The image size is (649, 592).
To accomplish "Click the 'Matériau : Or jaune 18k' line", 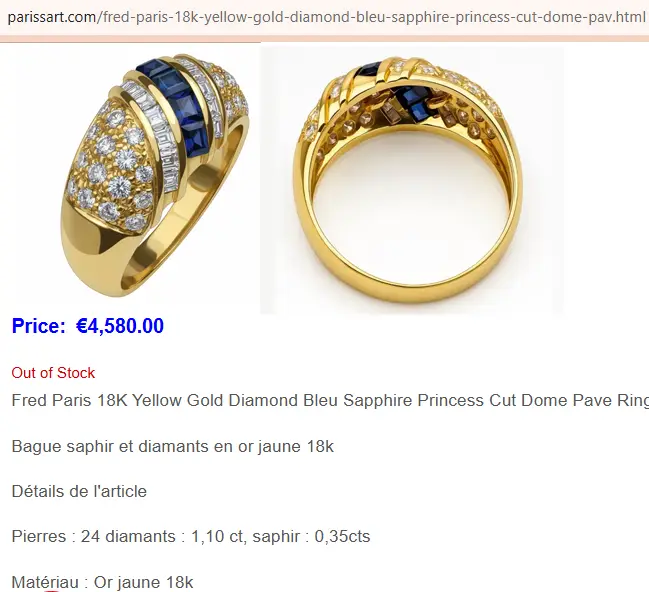I will (x=102, y=582).
